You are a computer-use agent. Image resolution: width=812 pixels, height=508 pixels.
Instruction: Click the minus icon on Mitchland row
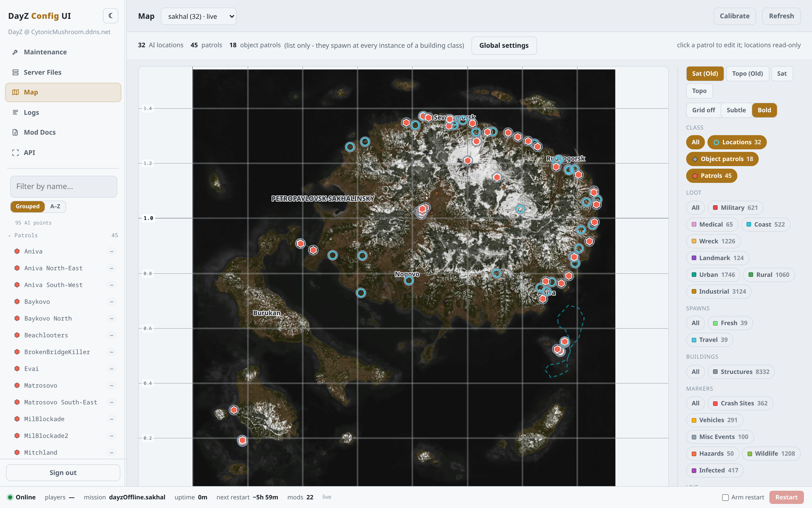pos(111,453)
